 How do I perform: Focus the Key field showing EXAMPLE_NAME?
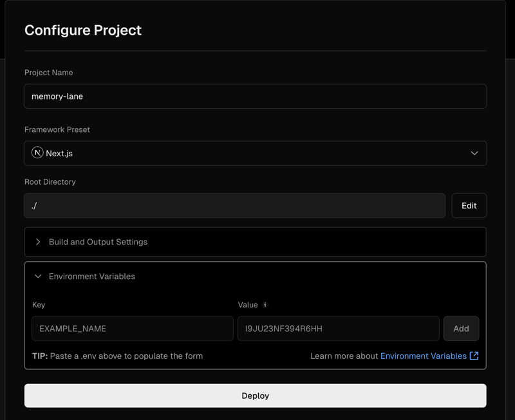pos(132,329)
